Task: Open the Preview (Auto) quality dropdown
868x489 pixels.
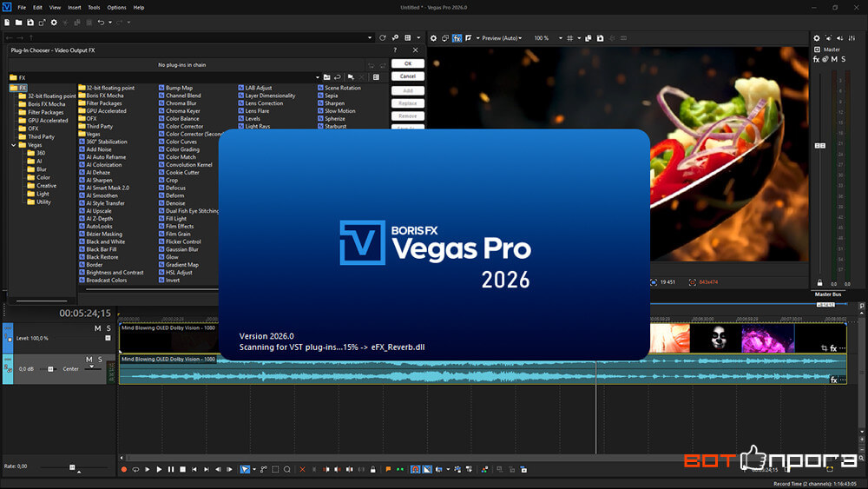Action: click(502, 38)
